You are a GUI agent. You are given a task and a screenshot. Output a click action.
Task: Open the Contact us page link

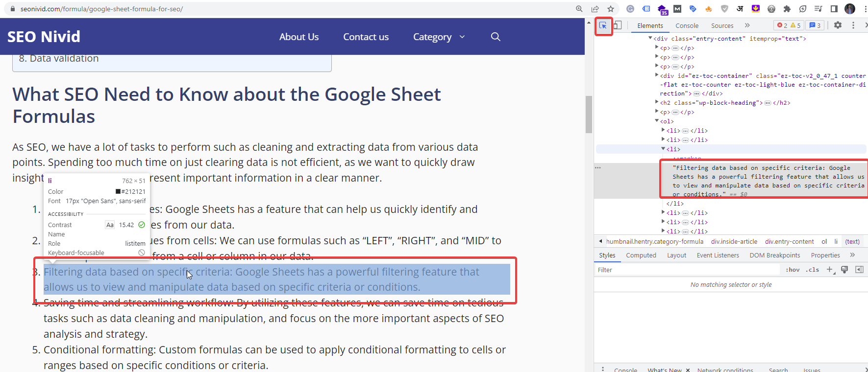click(x=366, y=37)
